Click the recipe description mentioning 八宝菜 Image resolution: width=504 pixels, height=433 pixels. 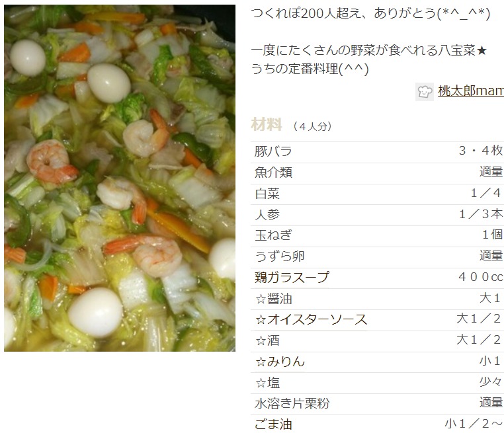point(368,59)
